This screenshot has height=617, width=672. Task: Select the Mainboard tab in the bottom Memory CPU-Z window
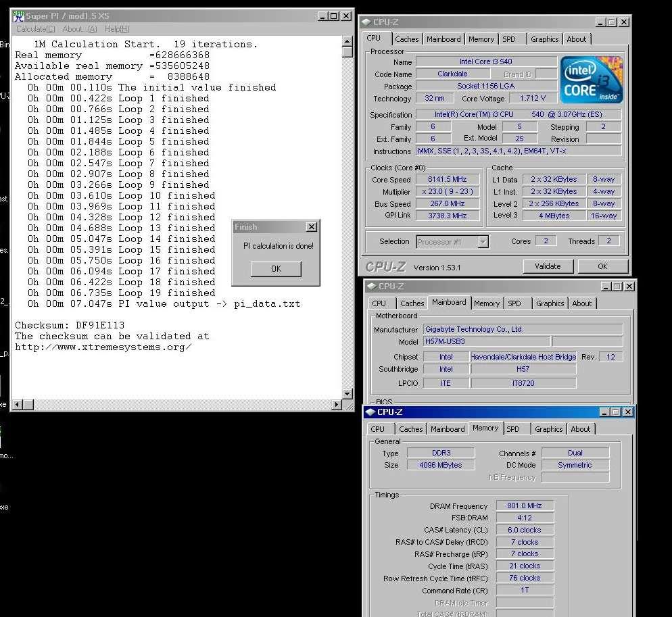click(x=448, y=429)
